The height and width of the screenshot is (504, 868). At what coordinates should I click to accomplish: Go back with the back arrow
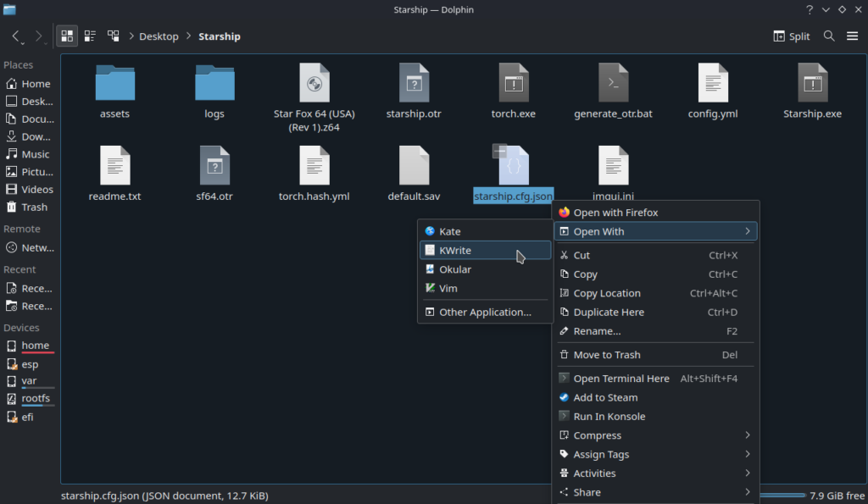(16, 36)
